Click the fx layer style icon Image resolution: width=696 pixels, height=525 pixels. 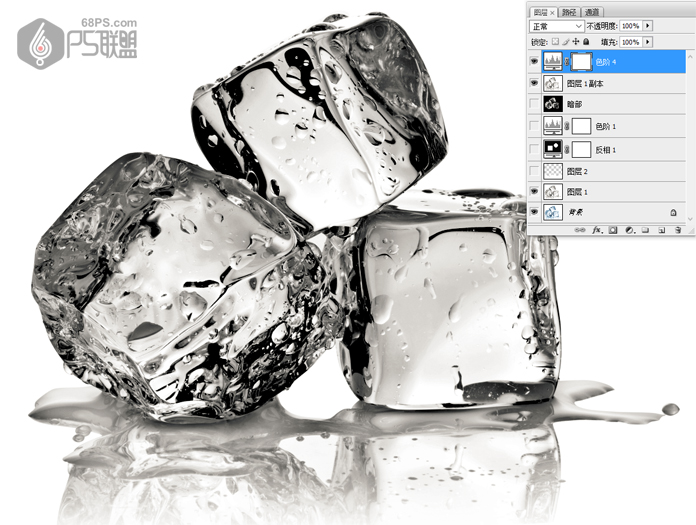595,230
